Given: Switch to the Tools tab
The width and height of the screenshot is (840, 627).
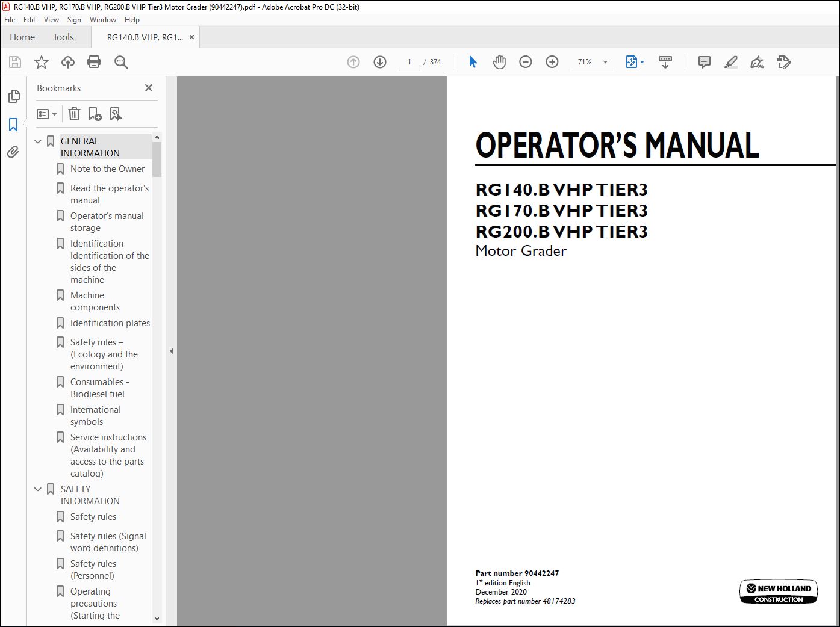Looking at the screenshot, I should (63, 37).
